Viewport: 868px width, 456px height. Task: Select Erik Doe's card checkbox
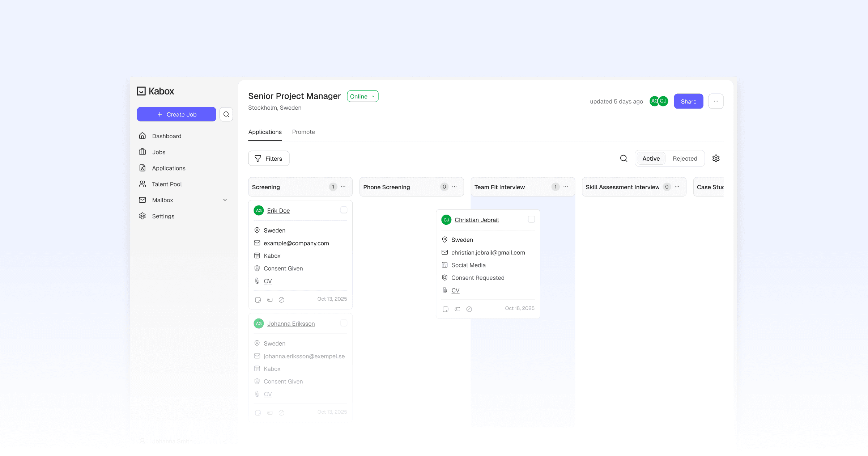[344, 210]
